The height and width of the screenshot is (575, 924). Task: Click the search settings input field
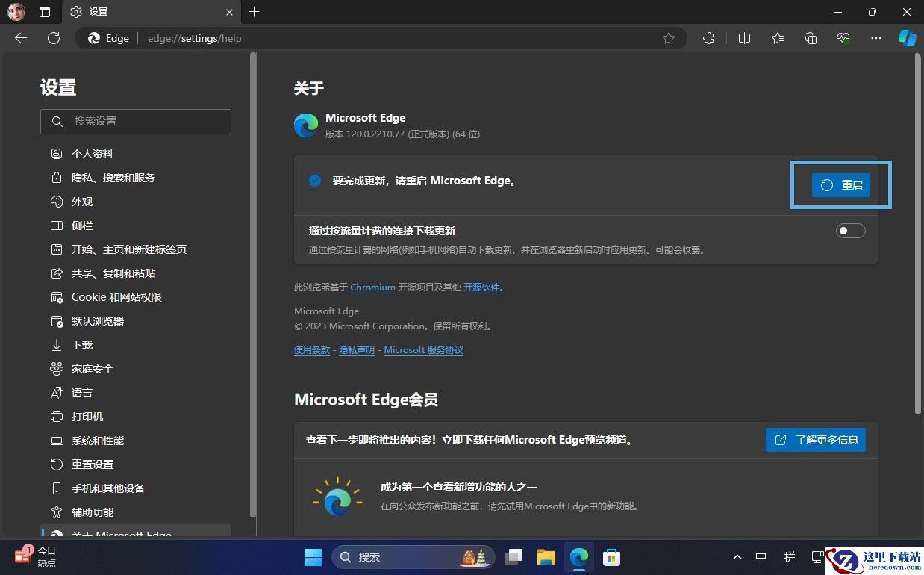(x=136, y=121)
